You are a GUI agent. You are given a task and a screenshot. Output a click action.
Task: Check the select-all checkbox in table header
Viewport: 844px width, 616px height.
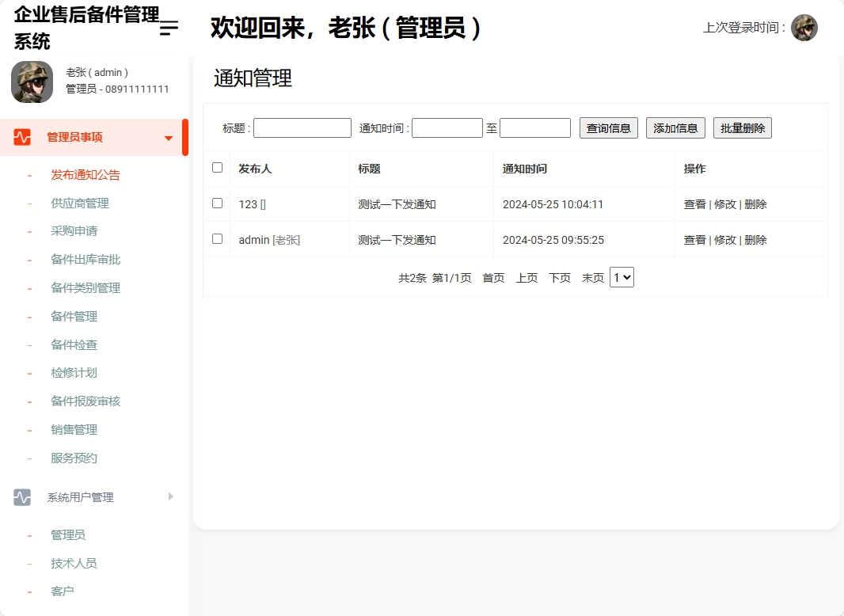216,167
